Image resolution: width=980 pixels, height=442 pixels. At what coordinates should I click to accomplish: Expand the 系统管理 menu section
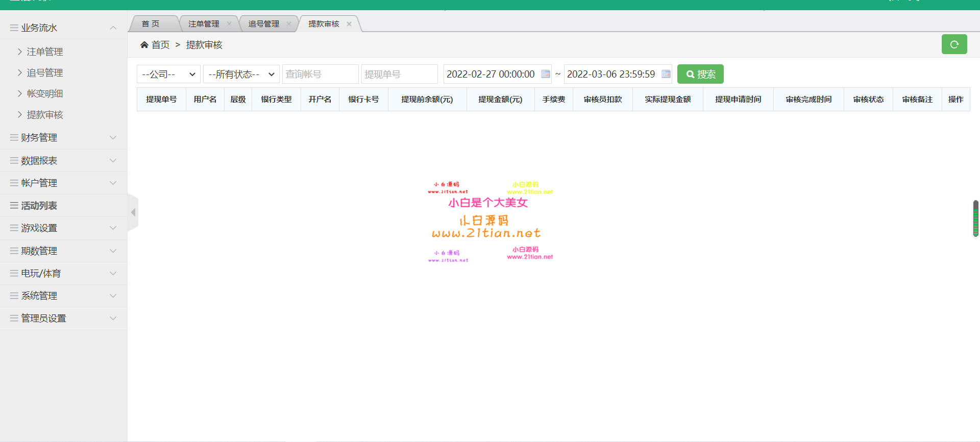[63, 296]
